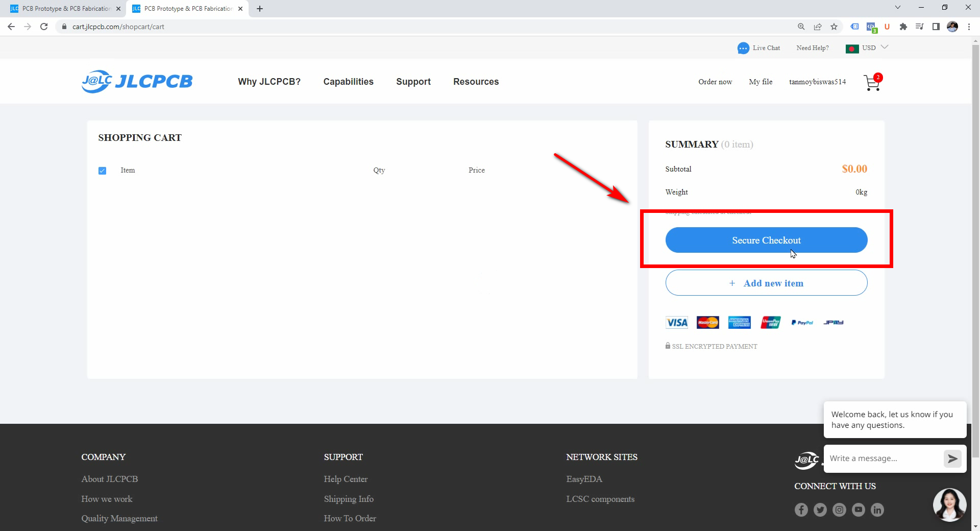The image size is (980, 531).
Task: Open JLCPCB YouTube channel icon
Action: pyautogui.click(x=859, y=510)
